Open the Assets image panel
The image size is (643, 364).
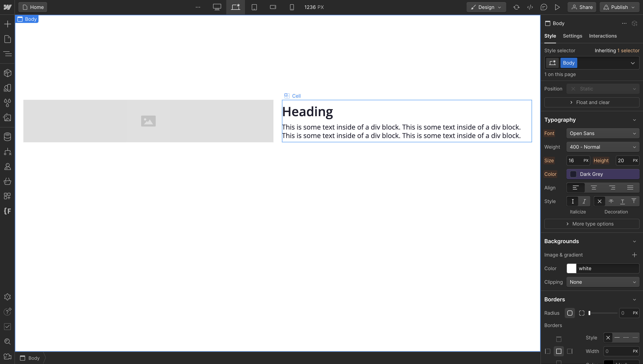(7, 117)
